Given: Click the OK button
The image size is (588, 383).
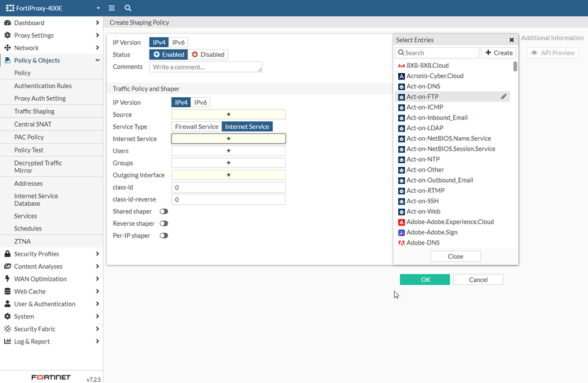Looking at the screenshot, I should point(424,279).
